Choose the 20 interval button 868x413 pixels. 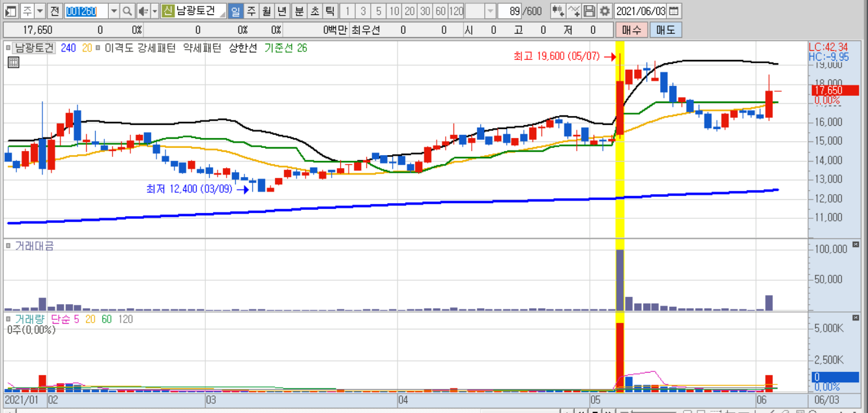tap(410, 11)
